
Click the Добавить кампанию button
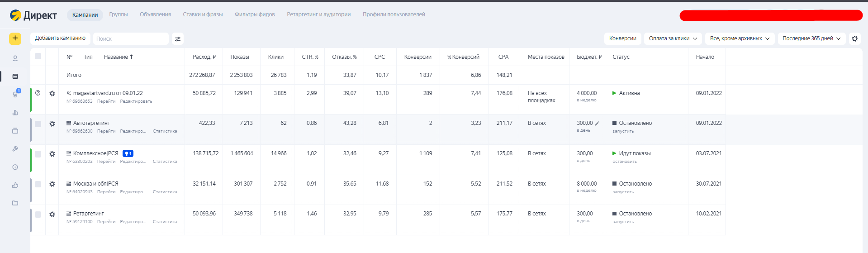(60, 38)
